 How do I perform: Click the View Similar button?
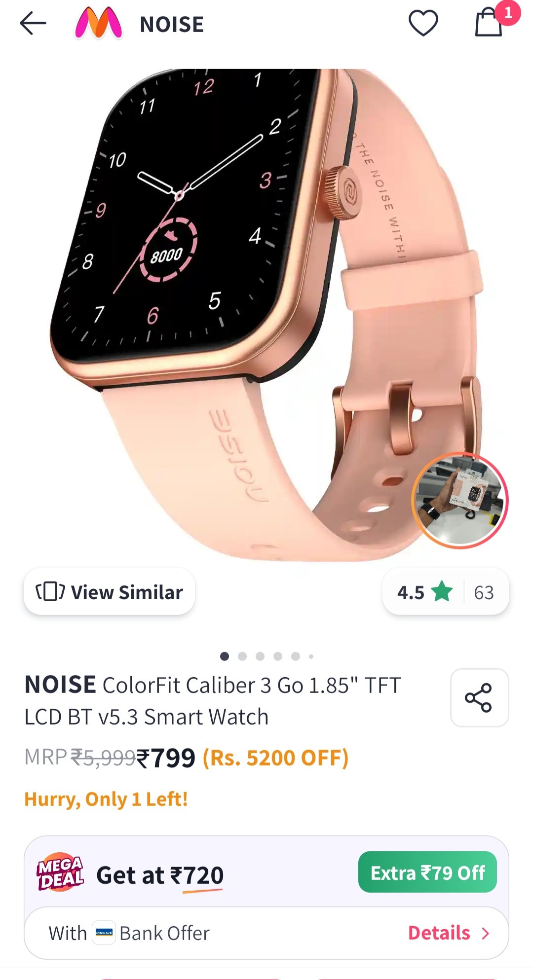coord(109,591)
